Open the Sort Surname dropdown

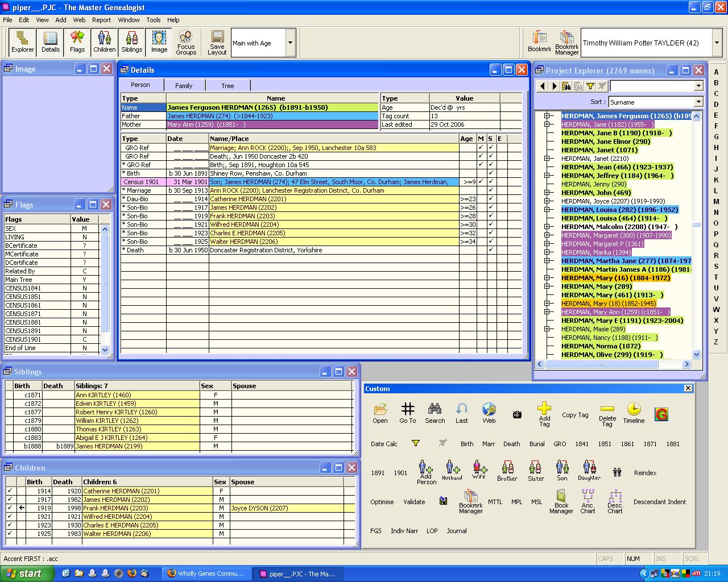698,102
